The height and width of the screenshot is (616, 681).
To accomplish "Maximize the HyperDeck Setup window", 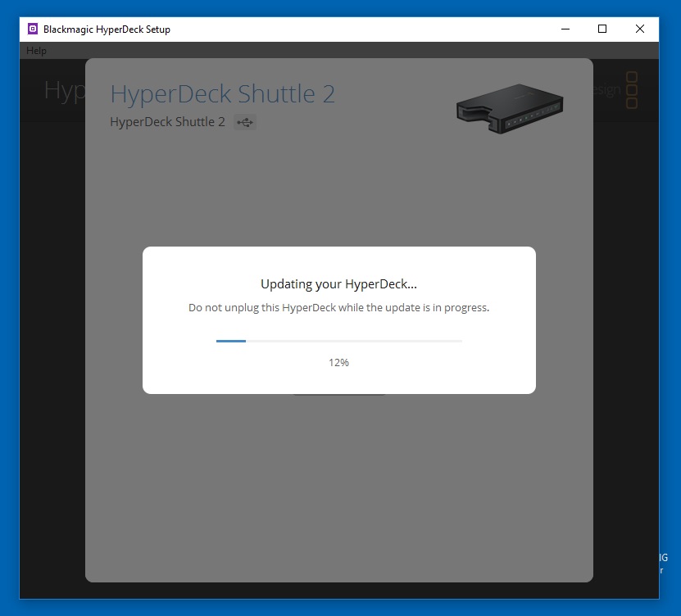I will [602, 29].
